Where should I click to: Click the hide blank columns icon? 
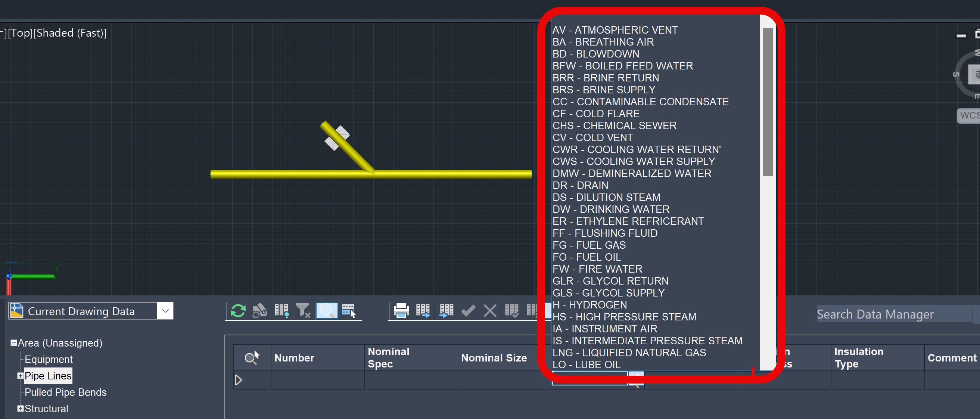coord(282,311)
